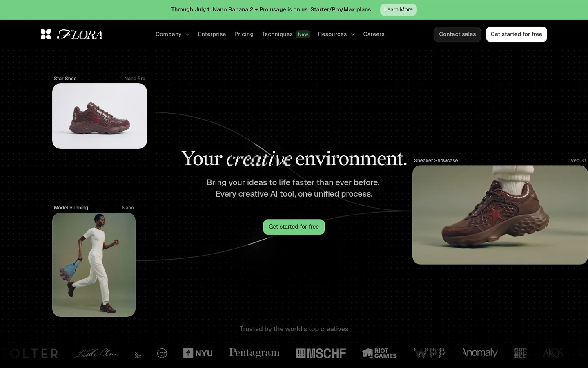
Task: Click green Get started for free button
Action: [x=294, y=227]
